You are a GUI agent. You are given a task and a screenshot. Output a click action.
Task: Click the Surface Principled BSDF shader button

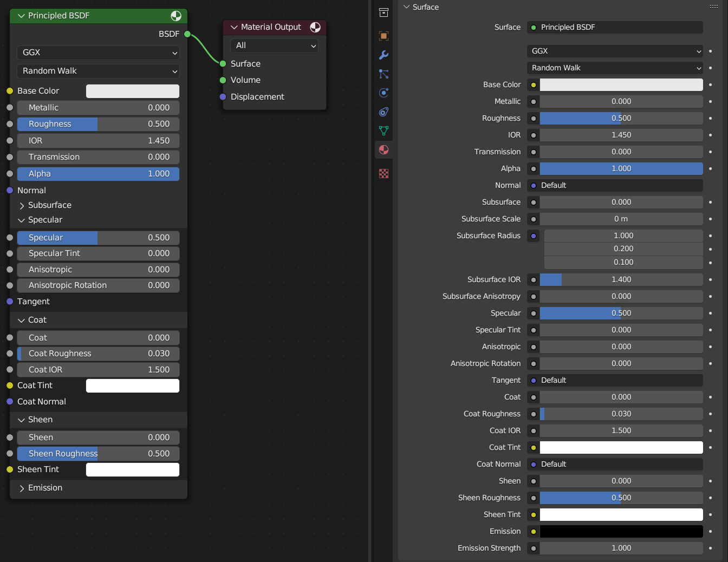click(615, 27)
